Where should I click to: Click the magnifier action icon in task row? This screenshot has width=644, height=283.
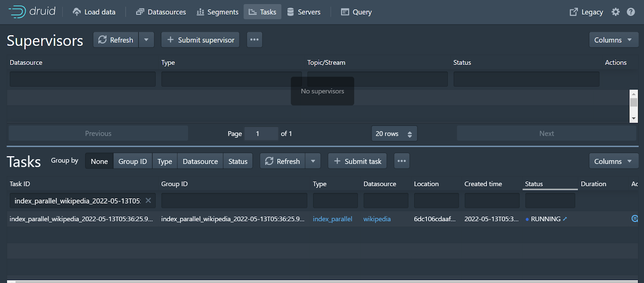pos(634,219)
